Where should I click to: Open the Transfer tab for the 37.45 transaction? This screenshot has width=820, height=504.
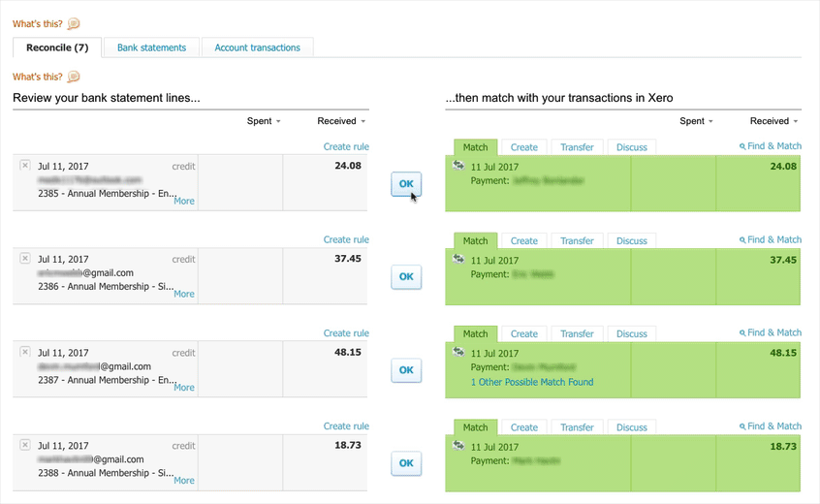[577, 241]
